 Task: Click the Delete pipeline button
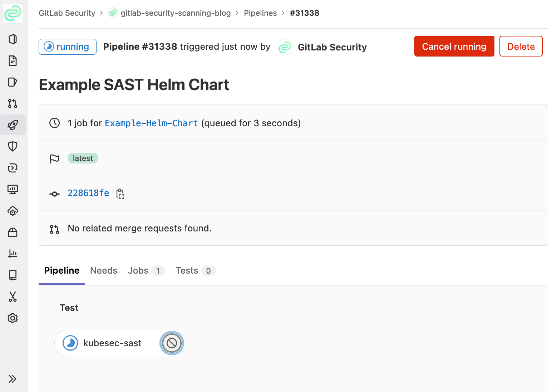(x=521, y=46)
